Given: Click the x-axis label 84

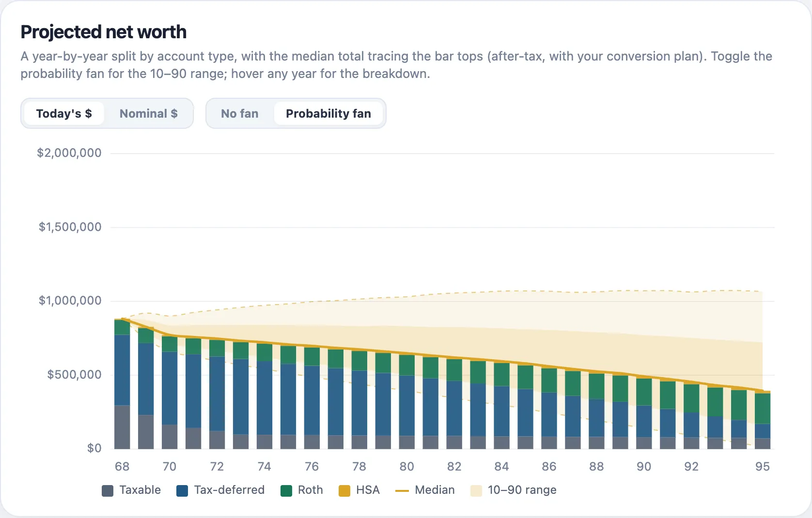Looking at the screenshot, I should point(501,467).
